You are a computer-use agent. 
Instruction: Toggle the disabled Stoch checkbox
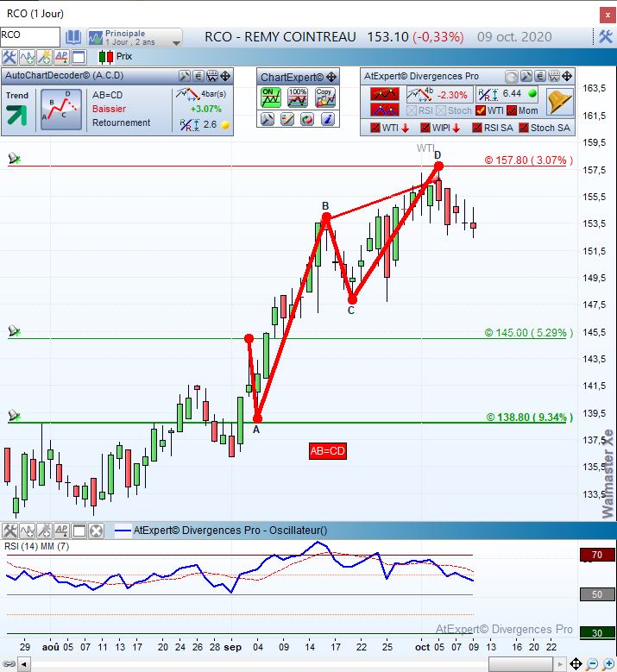[x=441, y=110]
